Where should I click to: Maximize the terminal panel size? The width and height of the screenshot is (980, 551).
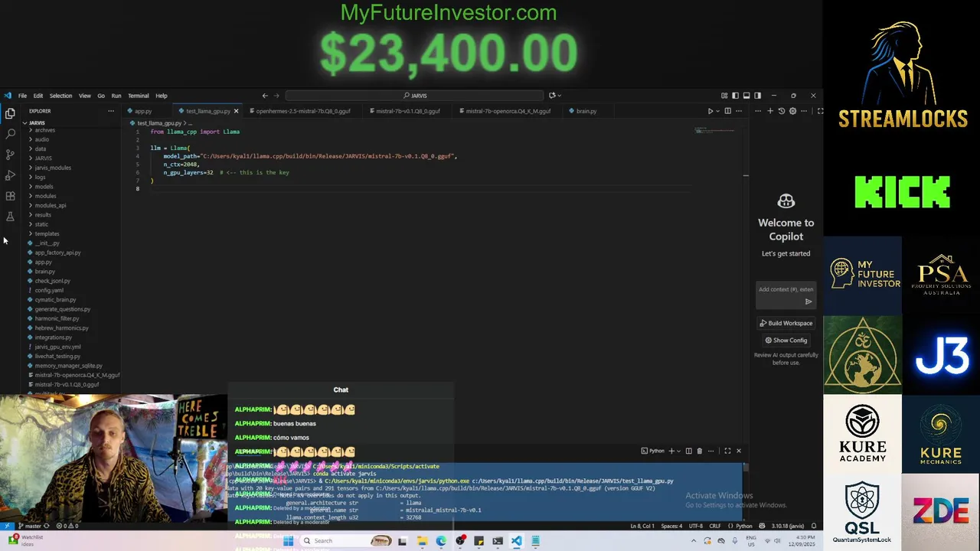tap(727, 451)
